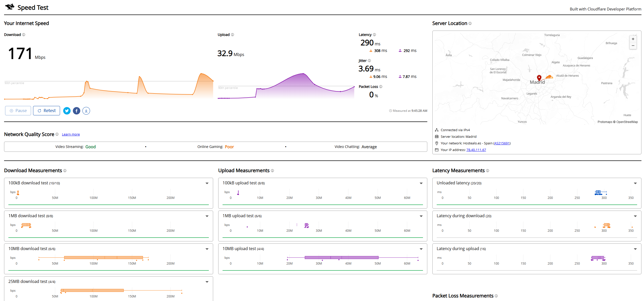Screen dimensions: 644x301
Task: Click the Protomaps © OpenStreetMap attribution
Action: 618,122
